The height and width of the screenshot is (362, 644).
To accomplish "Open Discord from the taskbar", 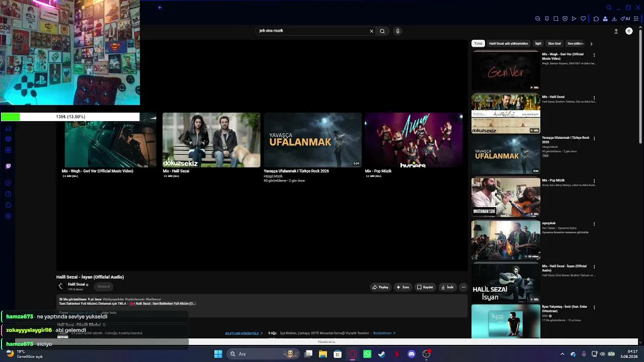I will point(412,354).
